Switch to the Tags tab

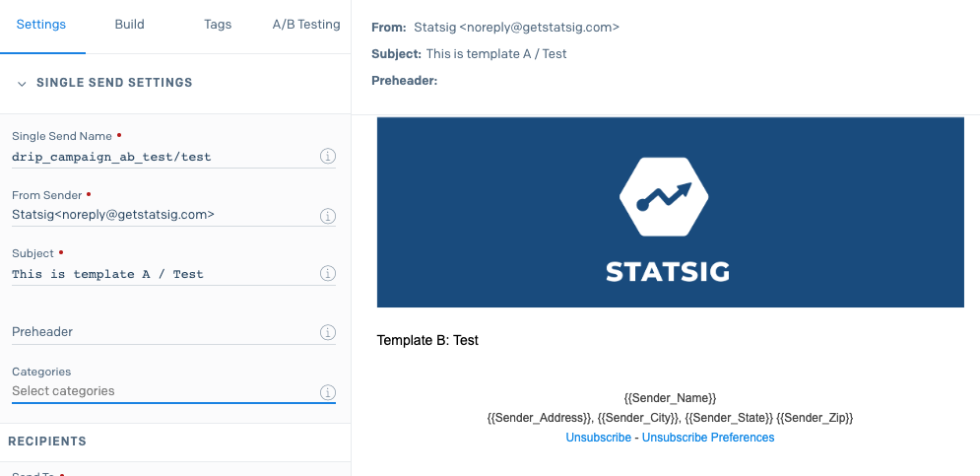point(218,25)
